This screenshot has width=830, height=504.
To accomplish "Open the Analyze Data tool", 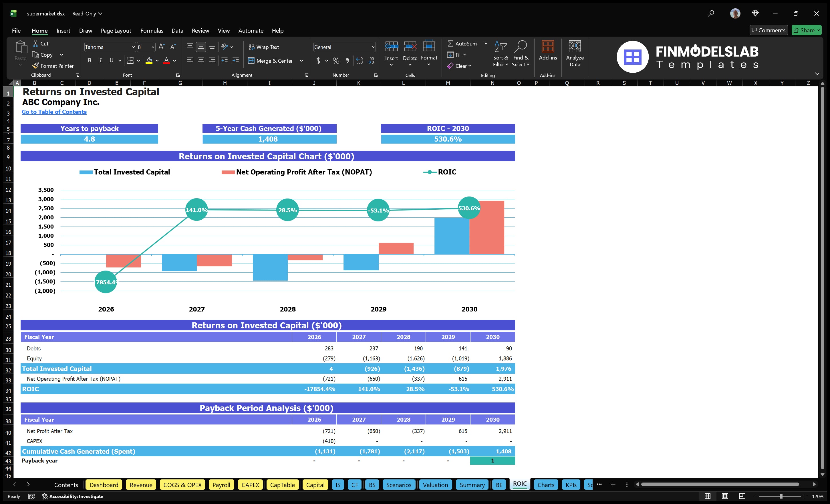I will pos(575,54).
